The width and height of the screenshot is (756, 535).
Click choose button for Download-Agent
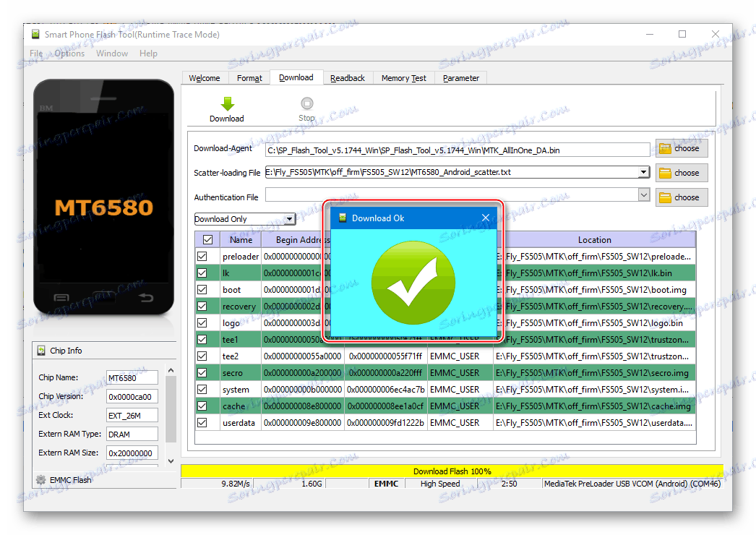tap(682, 148)
